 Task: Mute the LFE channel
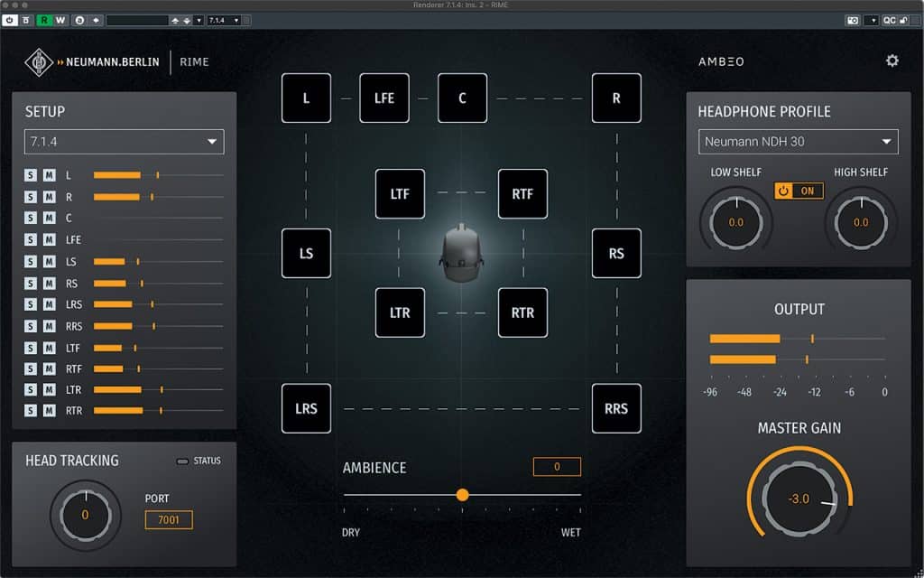coord(50,240)
